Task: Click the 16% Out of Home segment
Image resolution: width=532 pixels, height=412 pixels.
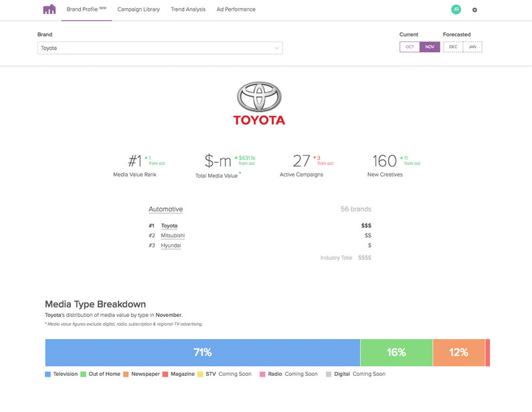Action: tap(397, 352)
